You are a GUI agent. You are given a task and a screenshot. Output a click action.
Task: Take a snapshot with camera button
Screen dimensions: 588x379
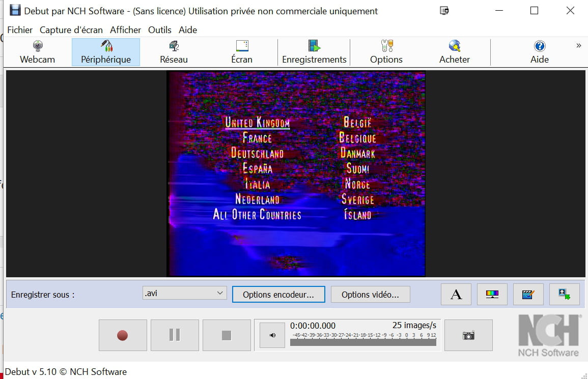pos(468,335)
